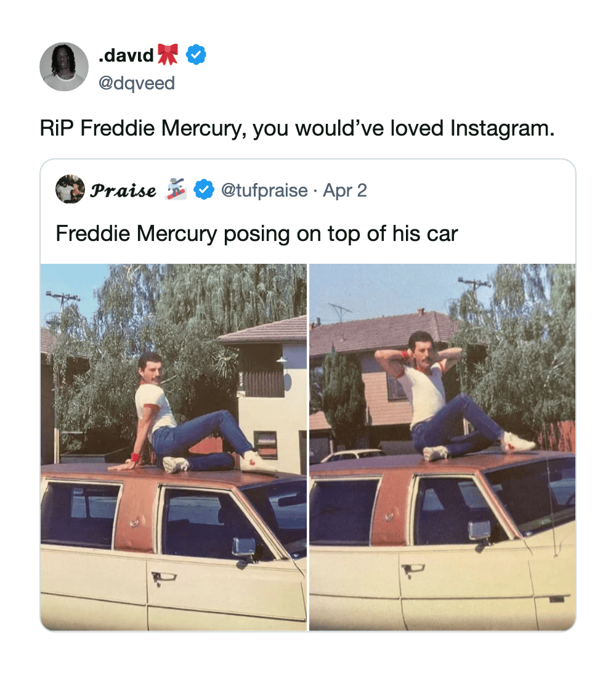Screen dimensions: 616x673
Task: Select the 'RiP Freddie Mercury' tweet text
Action: pyautogui.click(x=297, y=128)
